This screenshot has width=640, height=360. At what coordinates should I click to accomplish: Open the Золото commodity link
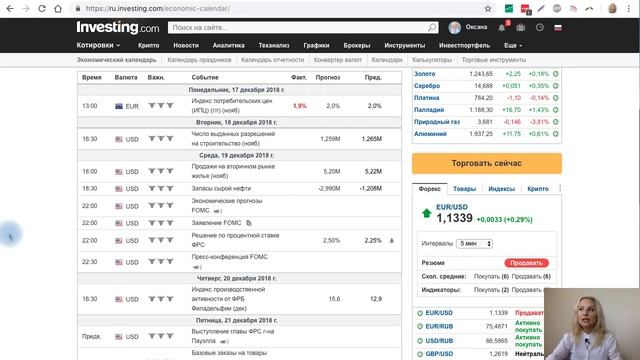tap(424, 74)
